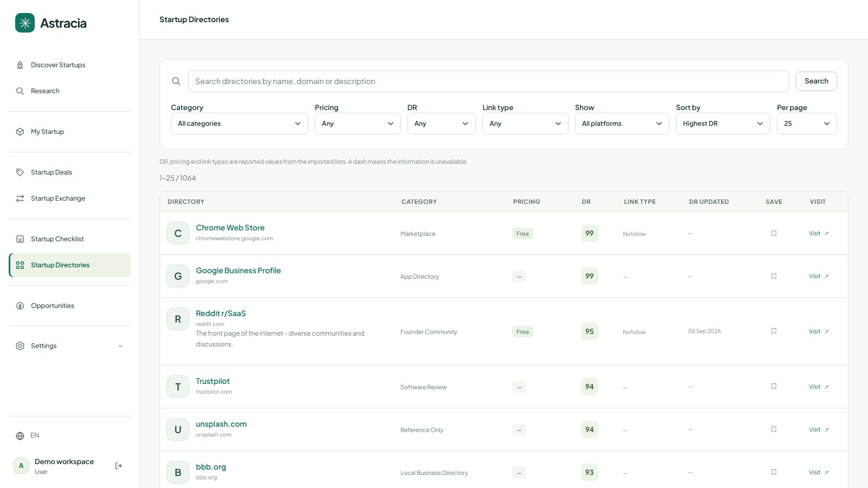
Task: Click the 05 Sep 2026 date
Action: (704, 331)
